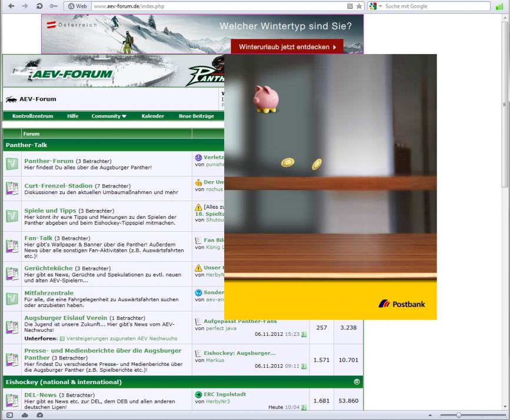This screenshot has height=420, width=510.
Task: Click the Google search engine icon
Action: [373, 6]
